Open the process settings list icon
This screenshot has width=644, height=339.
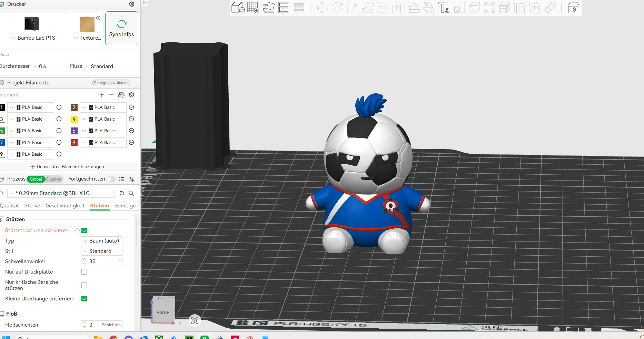coord(122,179)
